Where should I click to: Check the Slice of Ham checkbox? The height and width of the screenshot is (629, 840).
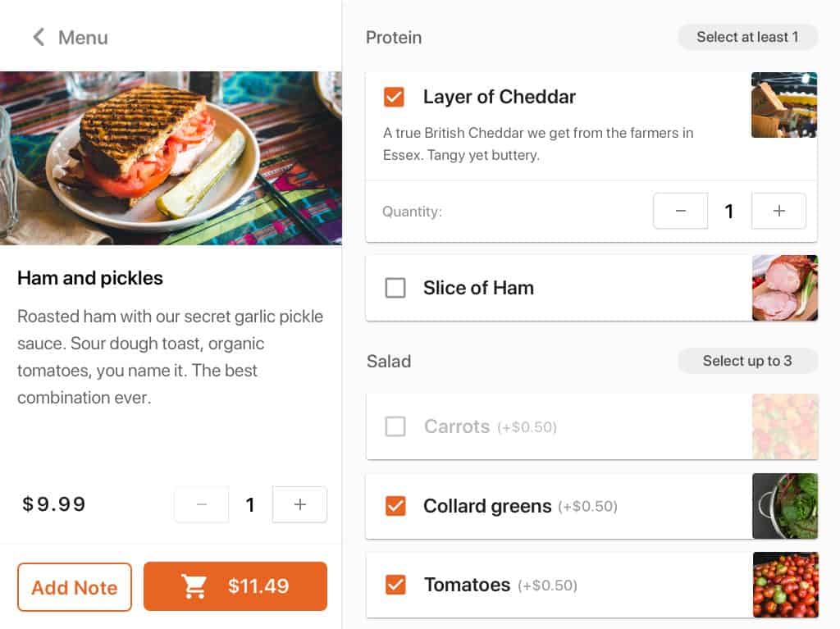tap(395, 288)
